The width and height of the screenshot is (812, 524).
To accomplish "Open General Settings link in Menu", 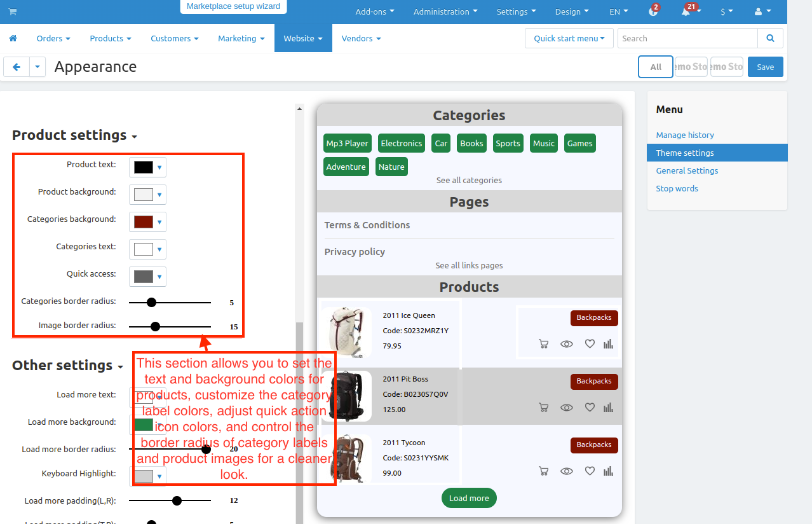I will tap(687, 170).
